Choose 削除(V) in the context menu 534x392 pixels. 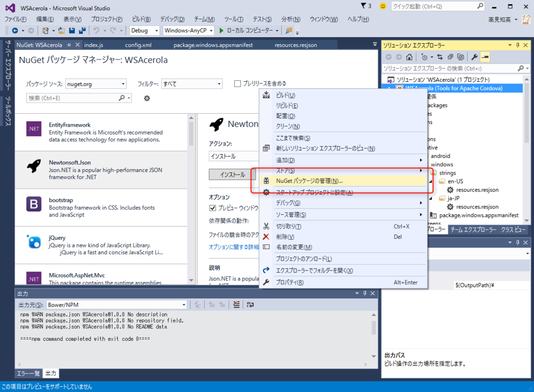coord(343,237)
